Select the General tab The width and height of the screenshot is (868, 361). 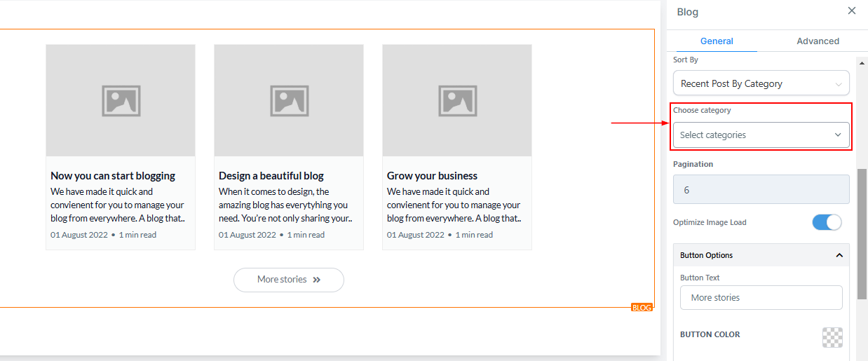(717, 41)
